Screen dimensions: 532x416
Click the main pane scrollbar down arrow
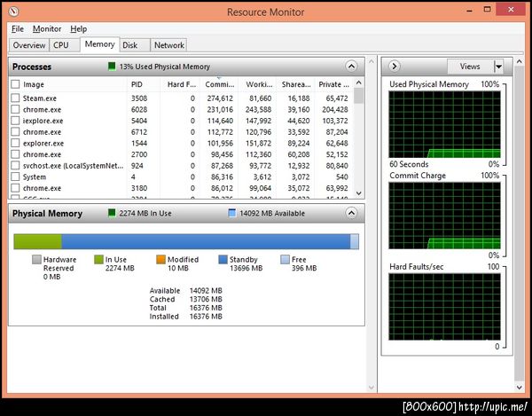(x=372, y=387)
